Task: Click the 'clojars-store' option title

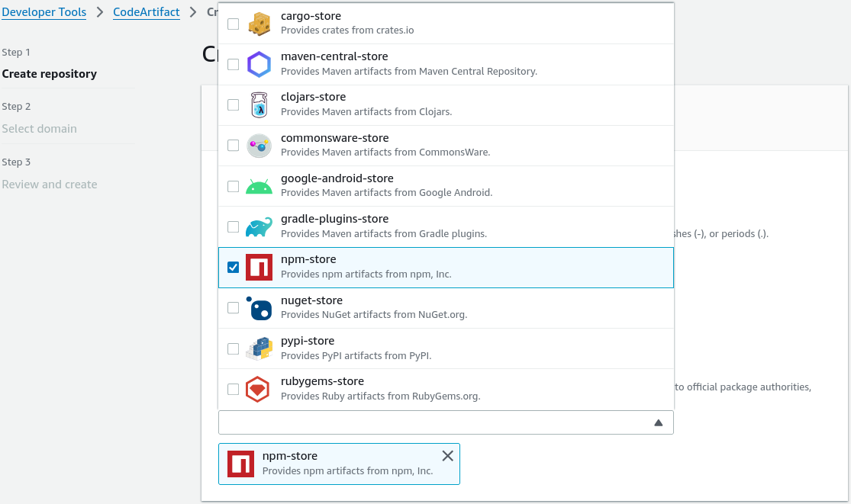Action: tap(313, 97)
